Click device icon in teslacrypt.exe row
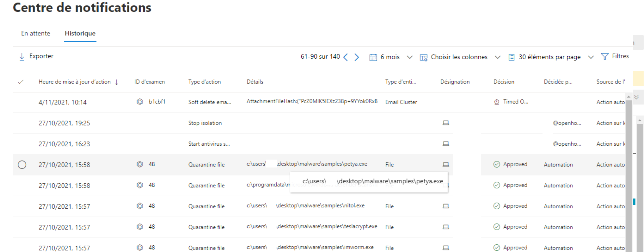 pos(446,227)
